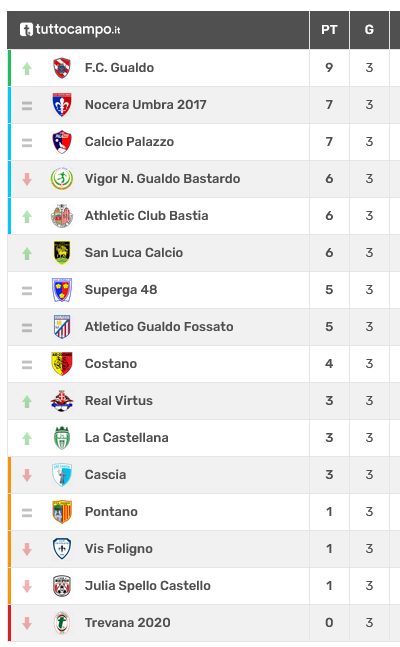Click the F.C. Gualdo team crest
This screenshot has height=647, width=400.
tap(62, 68)
